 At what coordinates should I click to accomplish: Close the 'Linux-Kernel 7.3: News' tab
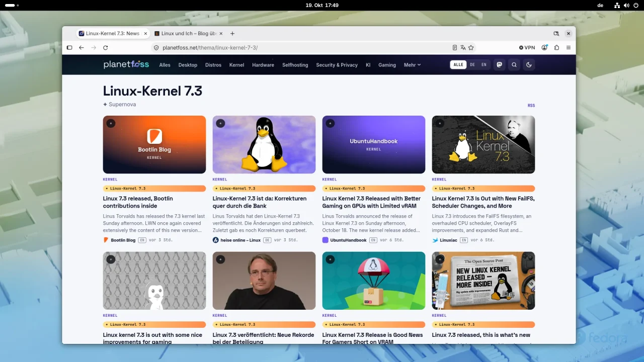click(146, 34)
